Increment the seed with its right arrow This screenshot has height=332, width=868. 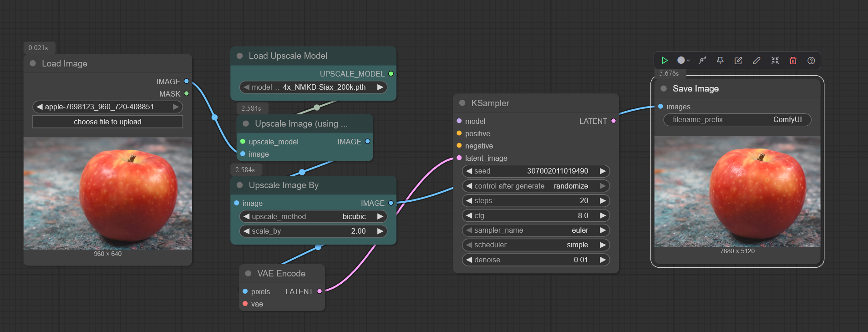[603, 171]
